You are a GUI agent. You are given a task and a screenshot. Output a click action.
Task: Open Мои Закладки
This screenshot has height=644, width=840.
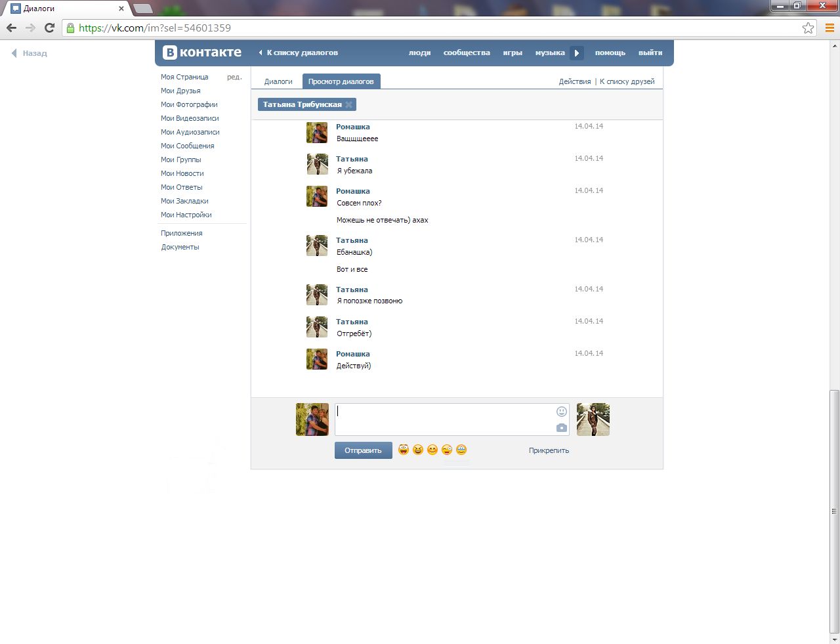click(x=184, y=201)
